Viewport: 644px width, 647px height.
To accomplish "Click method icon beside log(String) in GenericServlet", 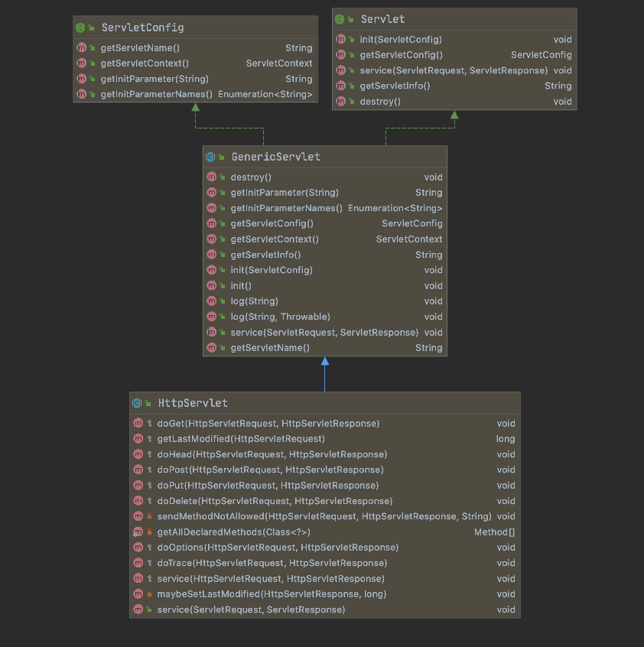I will click(x=212, y=301).
